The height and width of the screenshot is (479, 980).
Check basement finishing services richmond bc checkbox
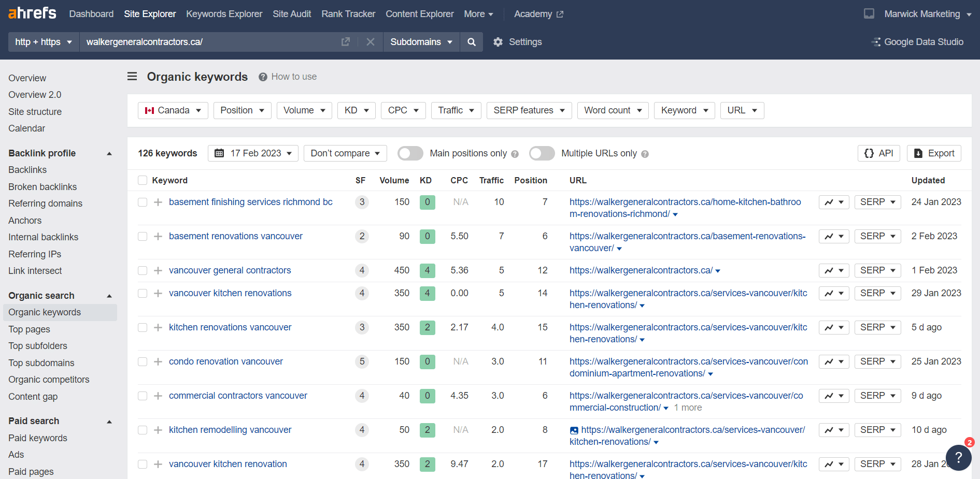click(x=143, y=202)
